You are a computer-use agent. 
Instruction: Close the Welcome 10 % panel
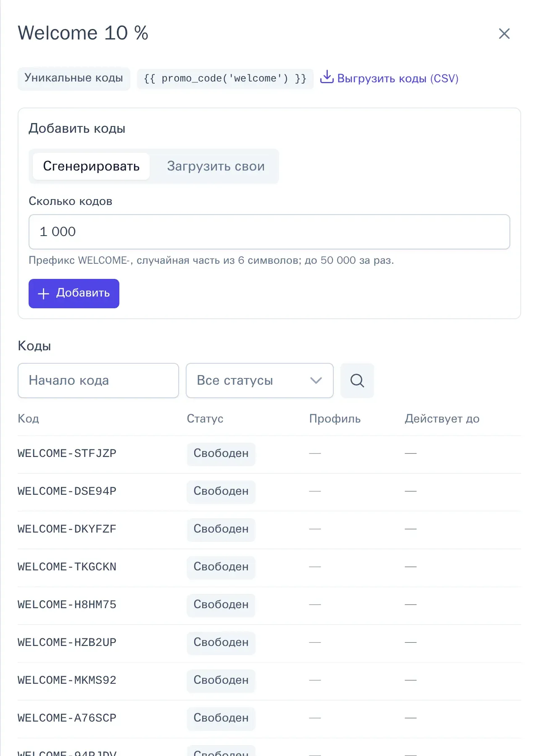504,34
